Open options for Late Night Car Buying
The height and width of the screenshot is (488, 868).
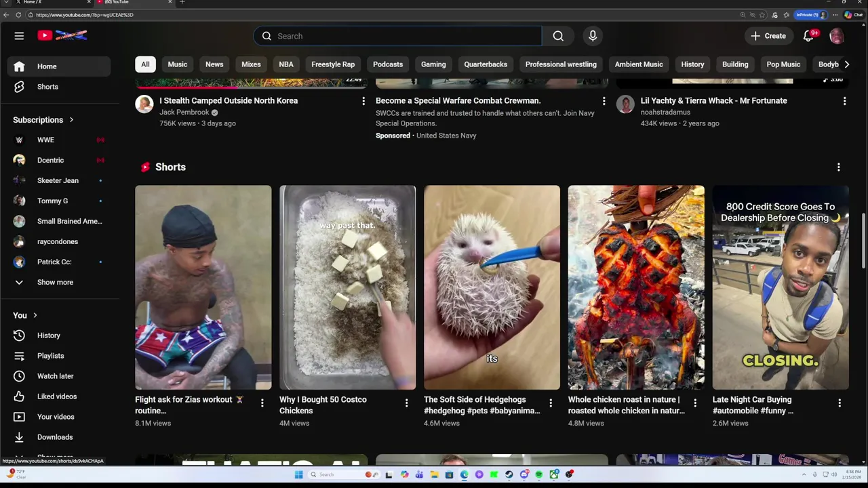click(x=840, y=403)
